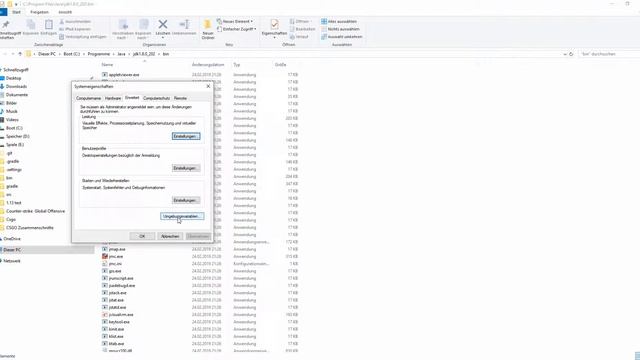640x360 pixels.
Task: Click Einstellungen button under Leistung
Action: [186, 136]
